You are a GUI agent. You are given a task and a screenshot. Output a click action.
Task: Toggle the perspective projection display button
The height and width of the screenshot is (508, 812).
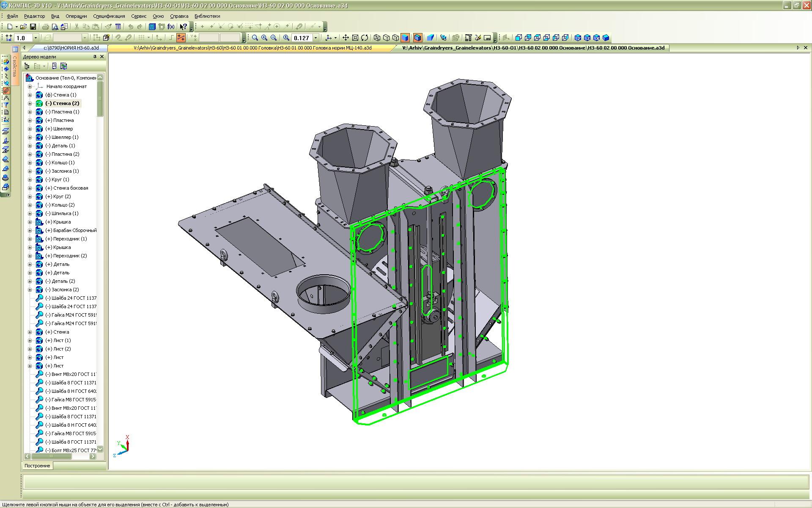(x=430, y=38)
